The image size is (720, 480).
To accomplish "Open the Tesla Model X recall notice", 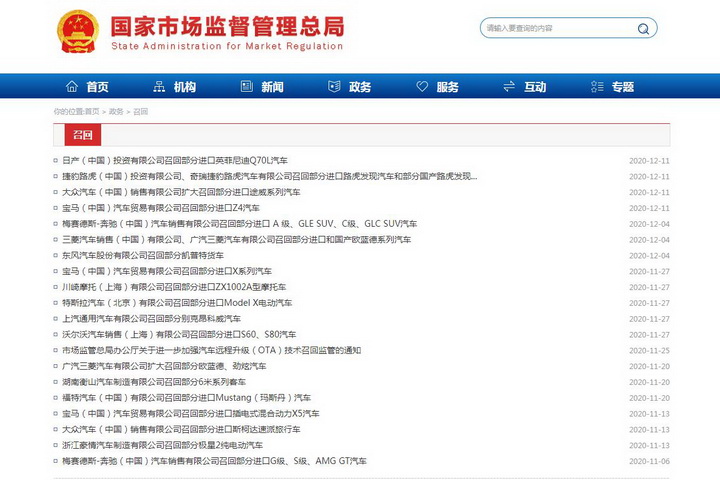I will (177, 303).
